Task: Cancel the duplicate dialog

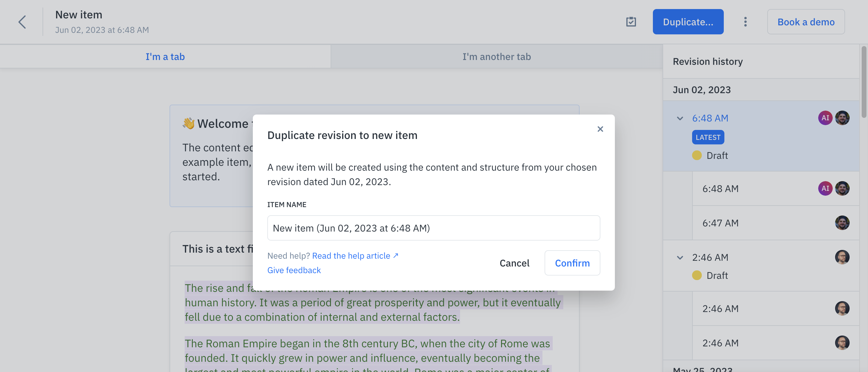Action: [x=514, y=263]
